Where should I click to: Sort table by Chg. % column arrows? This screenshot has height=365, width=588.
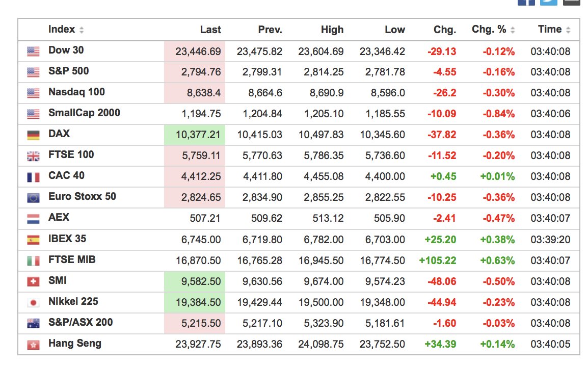coord(513,30)
